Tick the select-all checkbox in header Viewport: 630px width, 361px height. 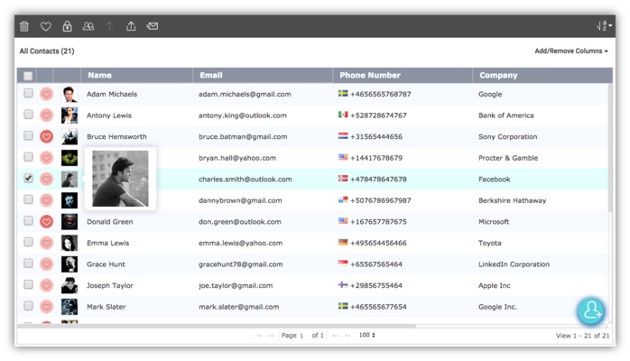click(28, 76)
